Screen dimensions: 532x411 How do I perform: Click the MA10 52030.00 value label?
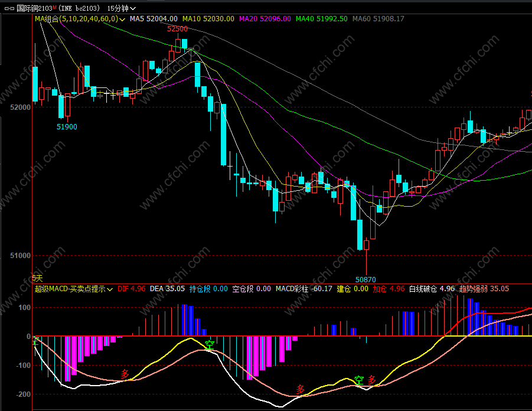pos(208,19)
